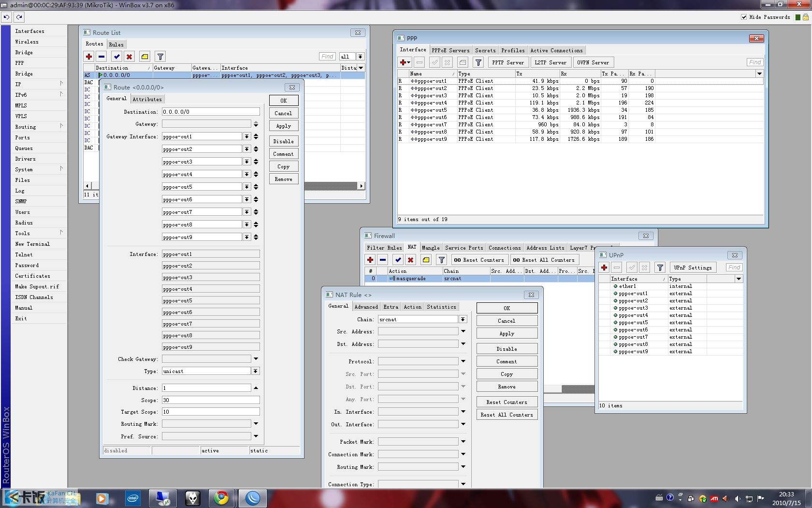The width and height of the screenshot is (812, 508).
Task: Open Gateway Interface pppoe-out9 dropdown
Action: tap(246, 237)
